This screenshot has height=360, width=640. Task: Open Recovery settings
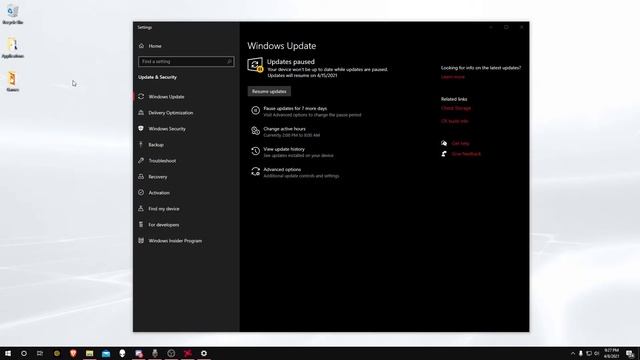tap(158, 177)
